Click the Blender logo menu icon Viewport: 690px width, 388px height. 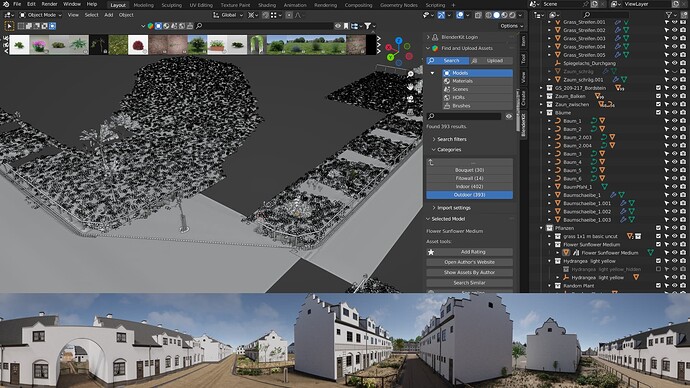click(6, 4)
